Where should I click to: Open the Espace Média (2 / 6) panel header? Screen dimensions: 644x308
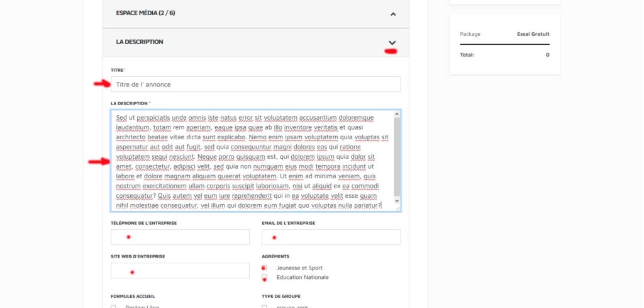pos(256,14)
